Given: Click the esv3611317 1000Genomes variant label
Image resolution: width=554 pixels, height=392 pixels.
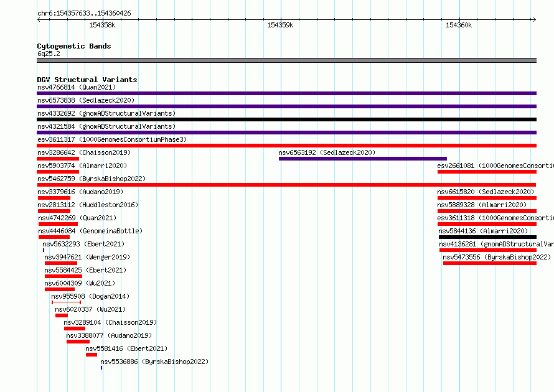Looking at the screenshot, I should pos(112,139).
